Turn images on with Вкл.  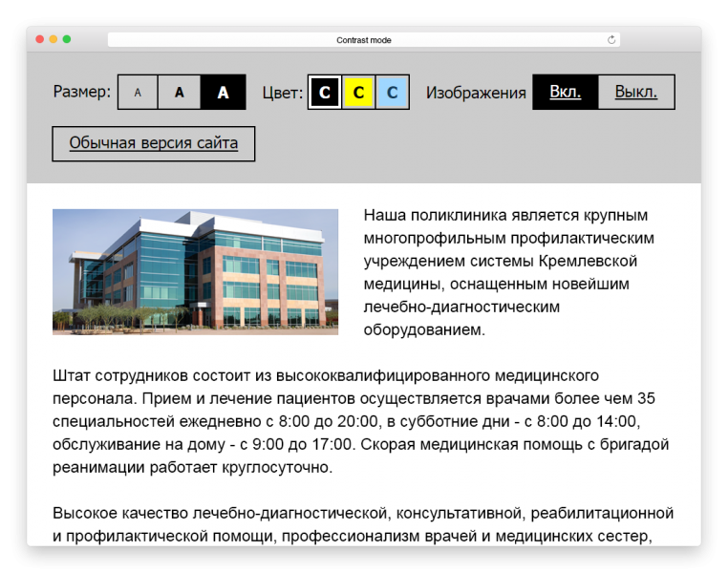tap(565, 93)
